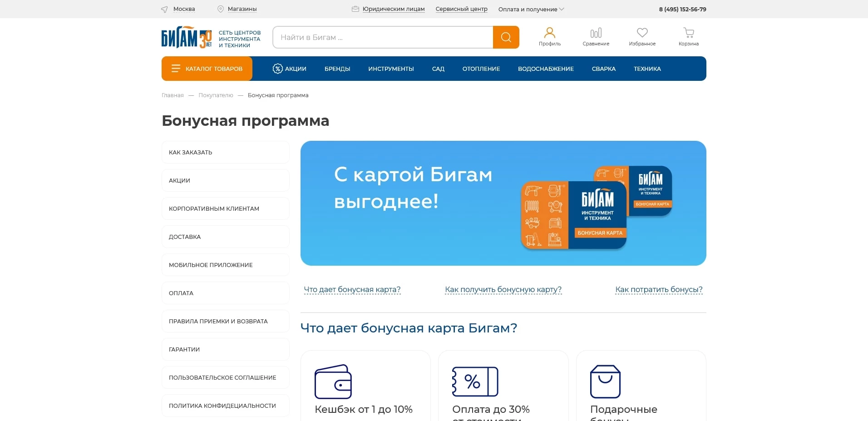The height and width of the screenshot is (421, 868).
Task: Open the КАТАЛОГ ТОВАРОВ menu
Action: [x=207, y=69]
